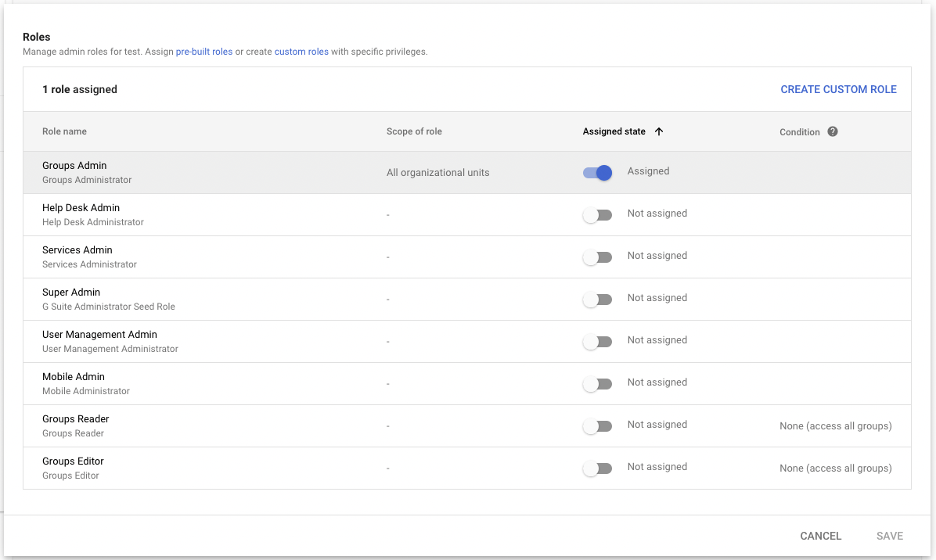Click Groups Editor 'None (access all groups)' condition
Image resolution: width=936 pixels, height=560 pixels.
[x=836, y=468]
